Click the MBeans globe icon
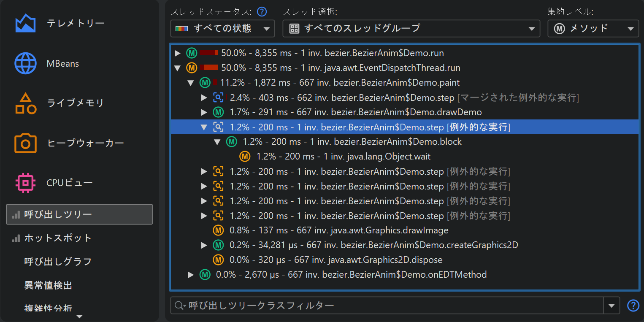Screen dimensions: 644x322 tap(25, 63)
